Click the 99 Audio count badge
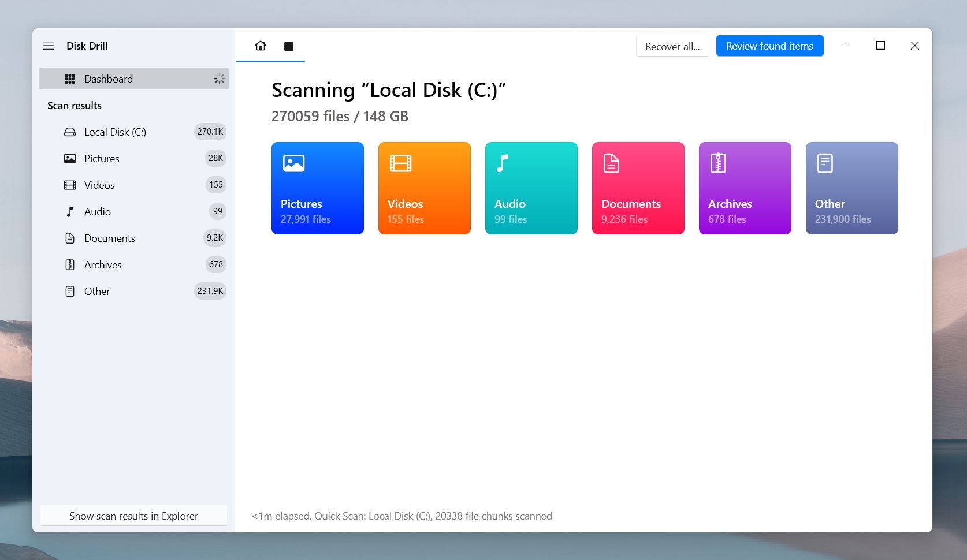This screenshot has height=560, width=967. (218, 211)
